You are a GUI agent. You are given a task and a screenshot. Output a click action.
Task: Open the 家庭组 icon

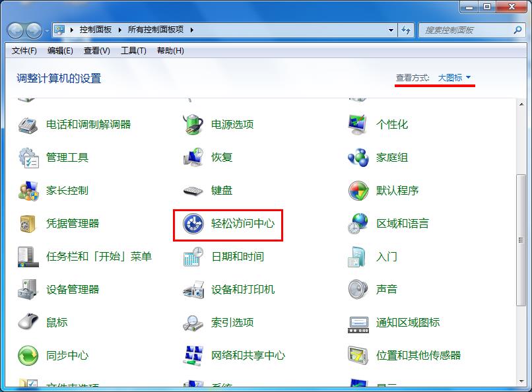pyautogui.click(x=358, y=157)
